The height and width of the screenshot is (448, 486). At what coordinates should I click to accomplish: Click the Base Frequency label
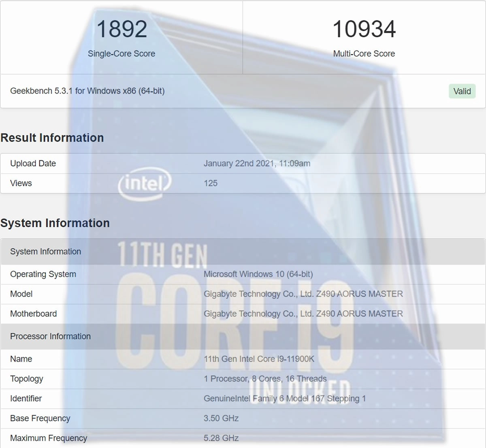40,418
